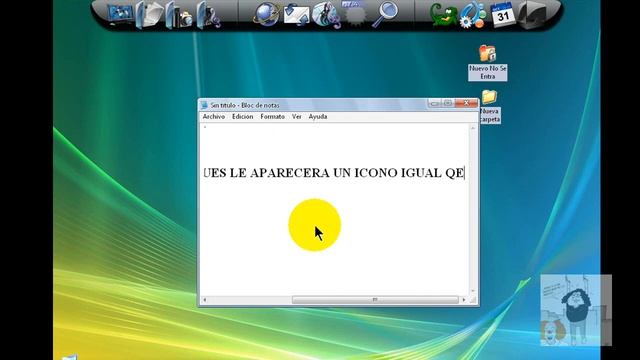Open the magnifying glass search icon
Viewport: 640px width, 360px height.
coord(385,14)
